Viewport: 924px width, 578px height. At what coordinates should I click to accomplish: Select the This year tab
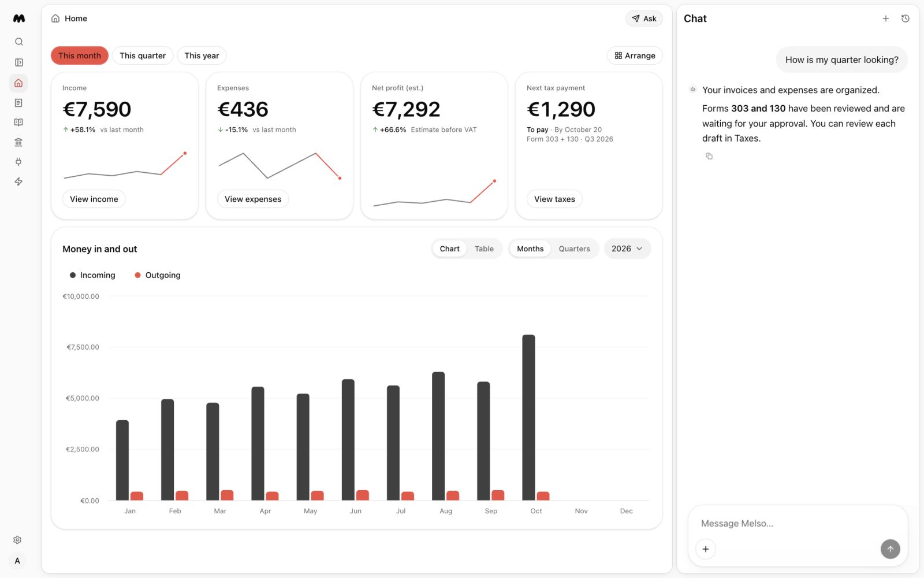(x=202, y=55)
